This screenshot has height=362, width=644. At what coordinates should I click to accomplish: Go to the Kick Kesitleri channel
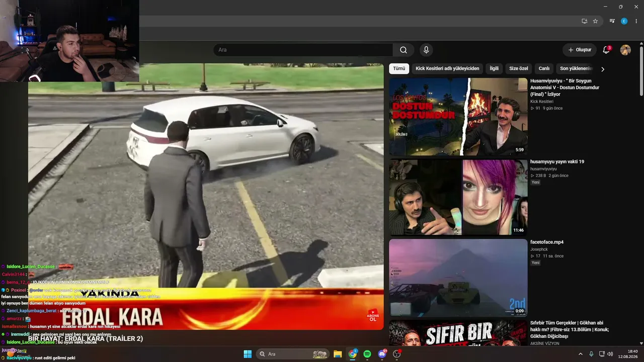tap(542, 102)
